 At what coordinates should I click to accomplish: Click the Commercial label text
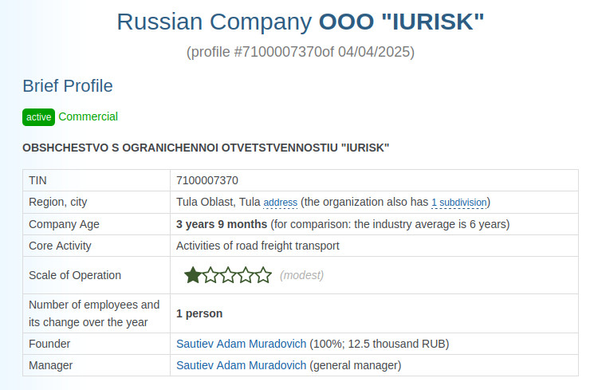click(88, 117)
